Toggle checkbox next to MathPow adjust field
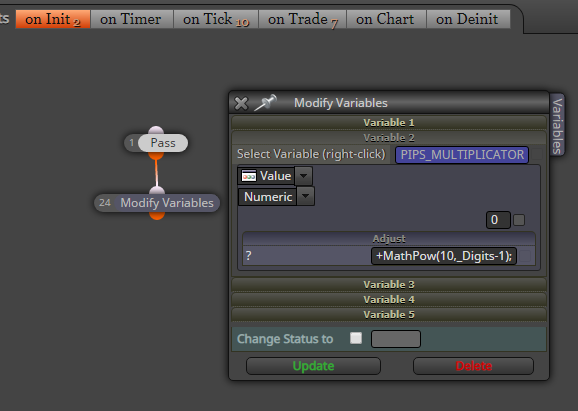578x411 pixels. coord(525,256)
